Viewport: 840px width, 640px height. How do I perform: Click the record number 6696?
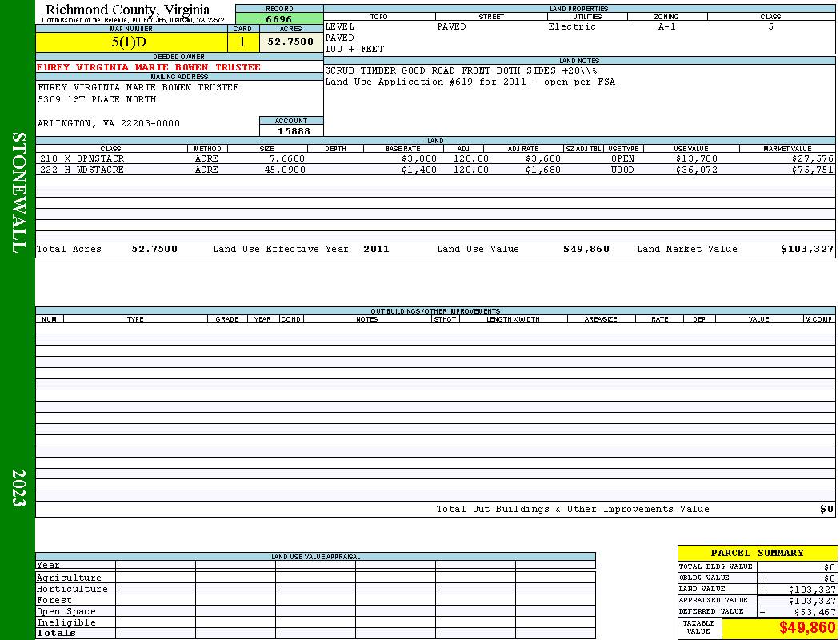point(279,18)
